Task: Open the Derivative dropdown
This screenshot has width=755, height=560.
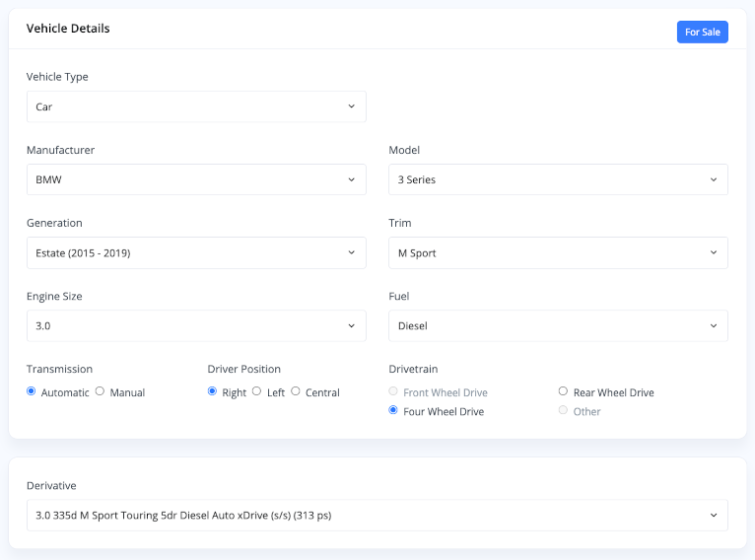Action: [377, 516]
